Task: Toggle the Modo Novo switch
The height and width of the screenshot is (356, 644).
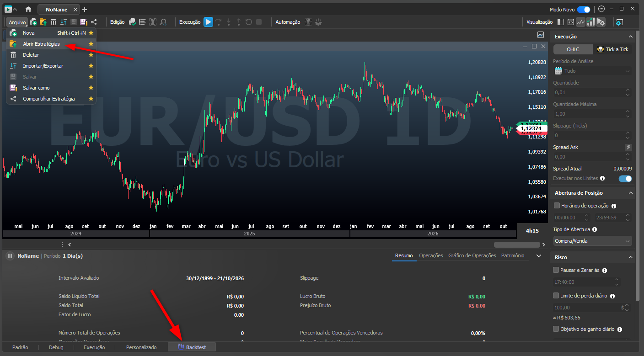Action: tap(583, 9)
